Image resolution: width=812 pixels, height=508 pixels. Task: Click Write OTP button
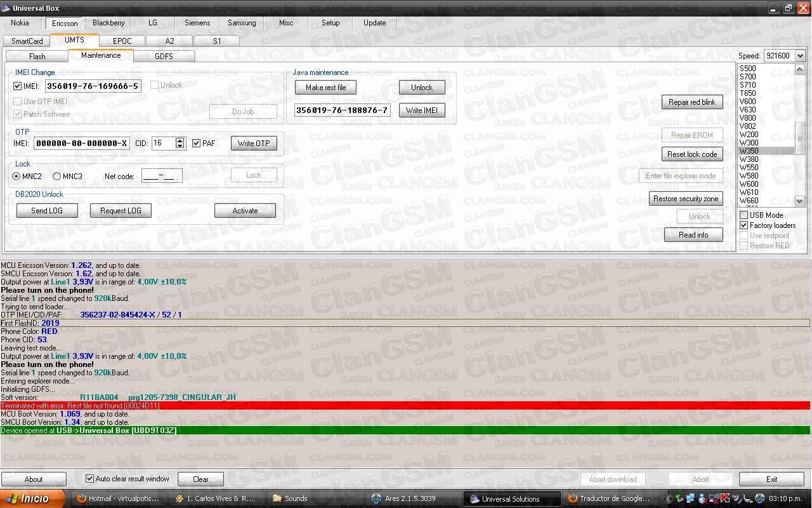[254, 143]
